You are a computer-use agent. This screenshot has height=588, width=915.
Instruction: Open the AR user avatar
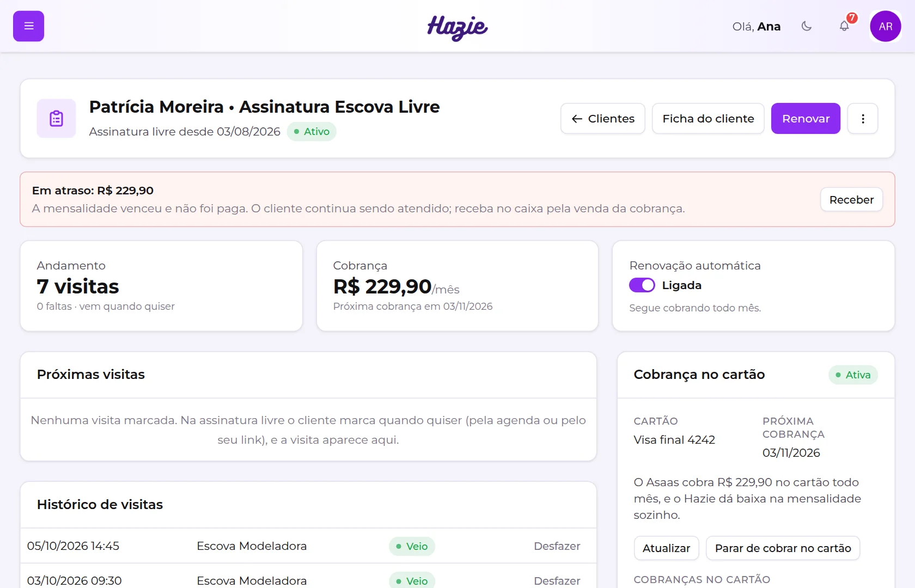[886, 26]
